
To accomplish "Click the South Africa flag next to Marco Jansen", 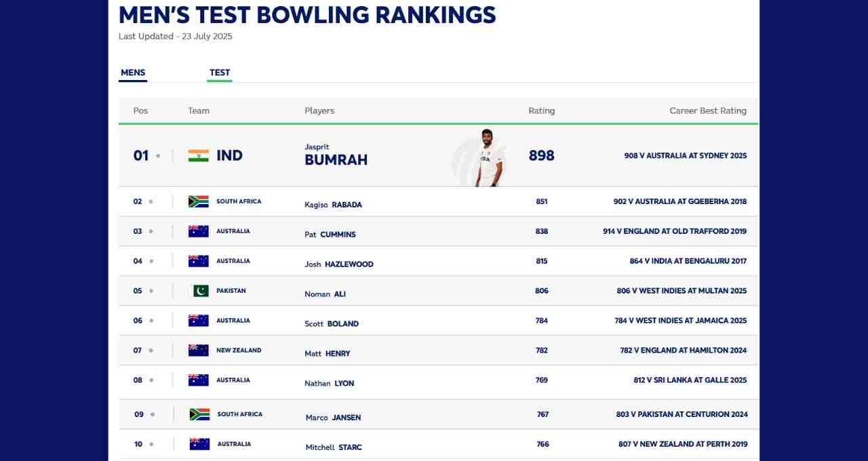I will tap(199, 414).
